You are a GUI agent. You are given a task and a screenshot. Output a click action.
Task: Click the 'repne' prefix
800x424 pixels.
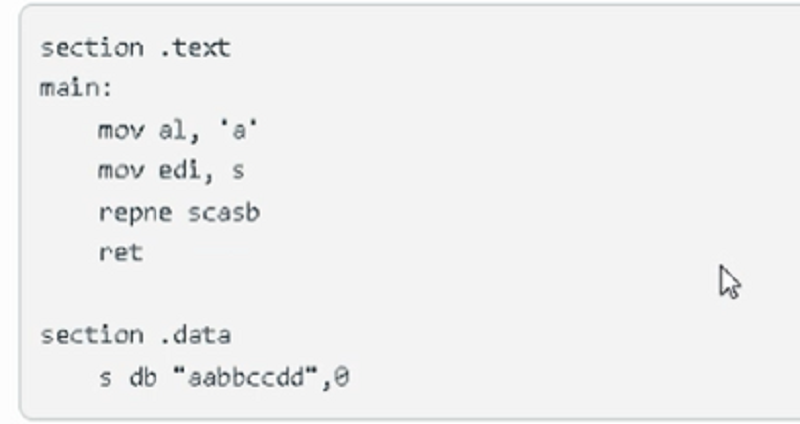[135, 213]
